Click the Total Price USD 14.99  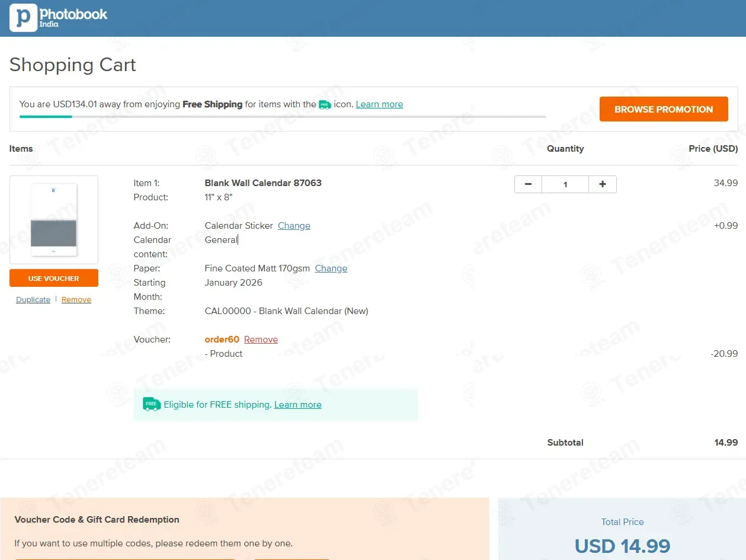pos(623,546)
